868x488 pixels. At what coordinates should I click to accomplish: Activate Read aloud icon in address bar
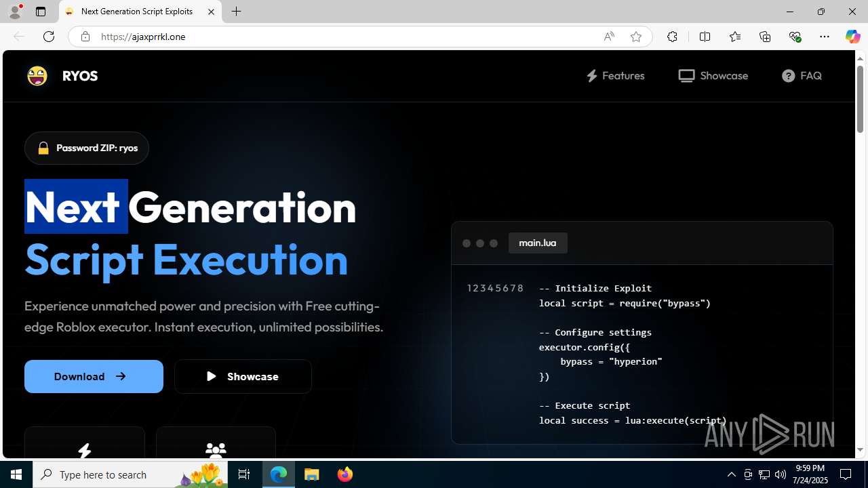(x=609, y=37)
